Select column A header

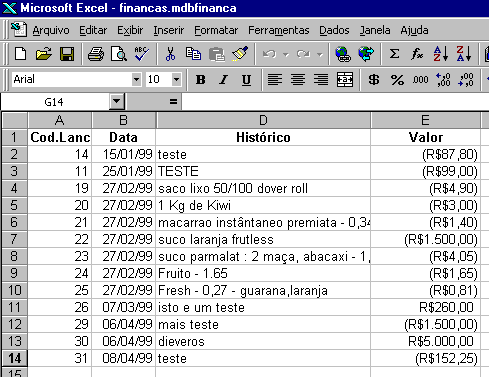coord(59,120)
